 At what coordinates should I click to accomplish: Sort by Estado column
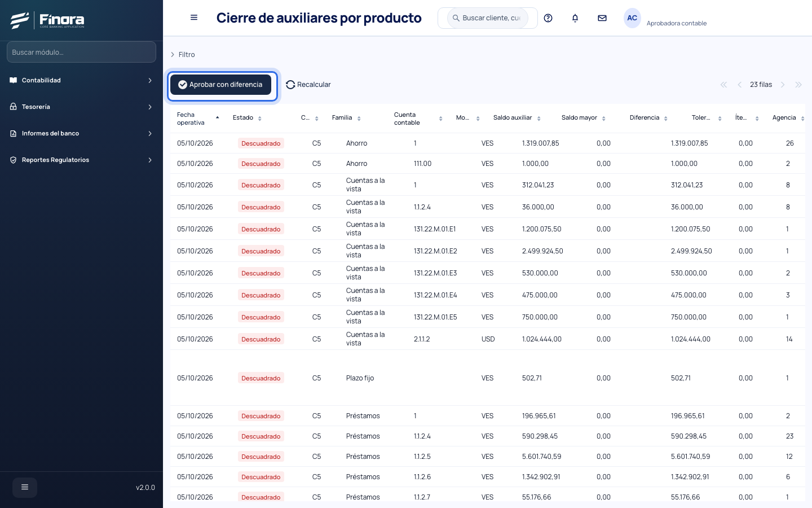point(248,118)
